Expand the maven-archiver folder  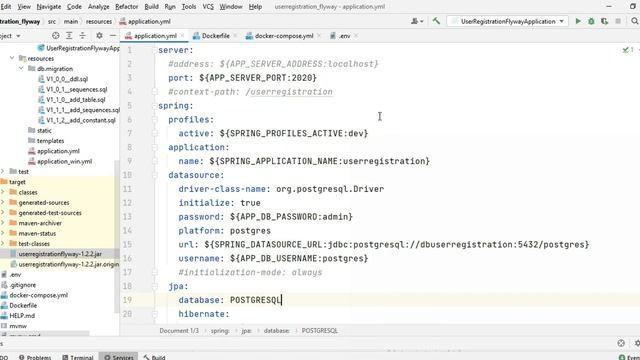coord(3,223)
